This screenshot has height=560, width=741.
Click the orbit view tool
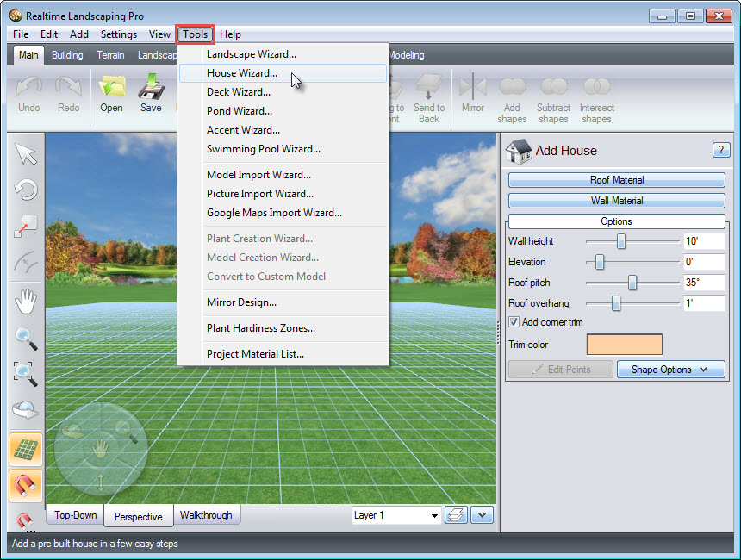click(26, 409)
